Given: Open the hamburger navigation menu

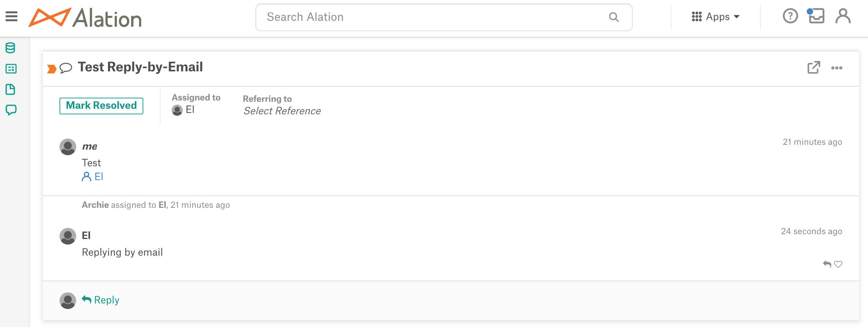Looking at the screenshot, I should pos(11,16).
